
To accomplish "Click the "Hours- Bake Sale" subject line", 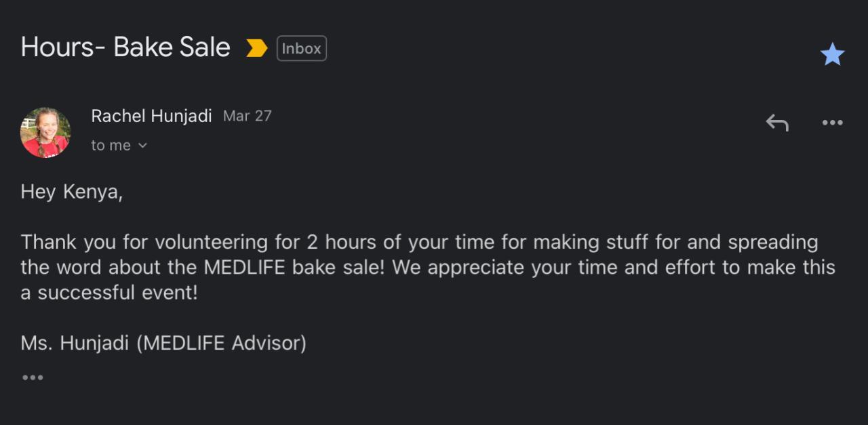I will click(x=125, y=47).
